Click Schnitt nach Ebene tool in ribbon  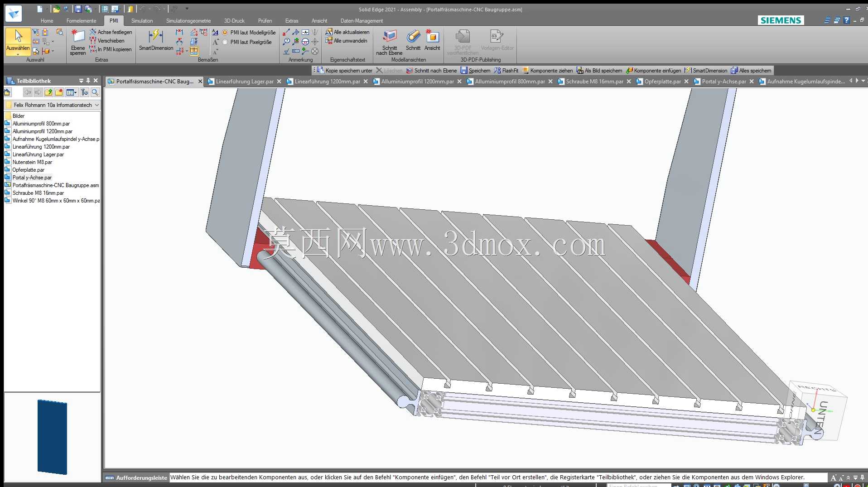pyautogui.click(x=389, y=42)
